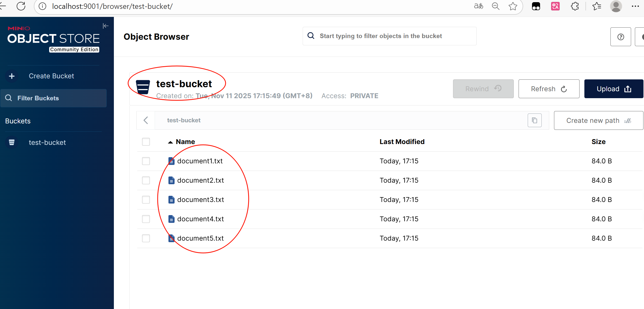The image size is (644, 309).
Task: Select test-bucket in the Buckets list
Action: click(x=47, y=143)
